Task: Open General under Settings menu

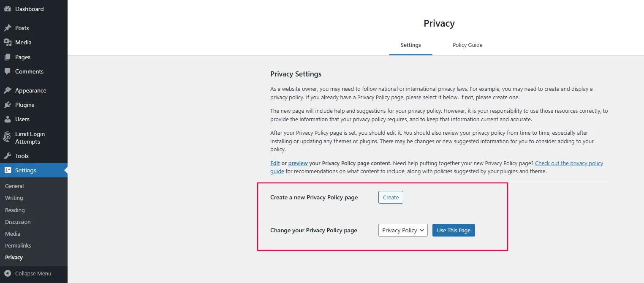Action: coord(14,186)
